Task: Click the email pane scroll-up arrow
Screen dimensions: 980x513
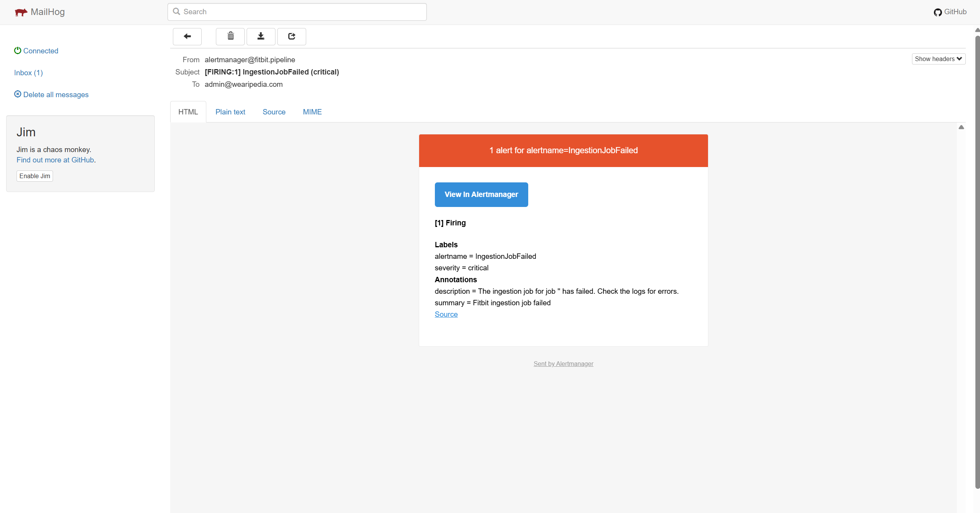Action: click(961, 127)
